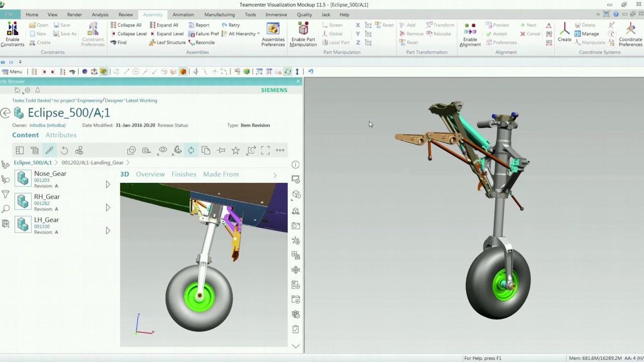
Task: Click the star favorite icon
Action: tap(235, 150)
